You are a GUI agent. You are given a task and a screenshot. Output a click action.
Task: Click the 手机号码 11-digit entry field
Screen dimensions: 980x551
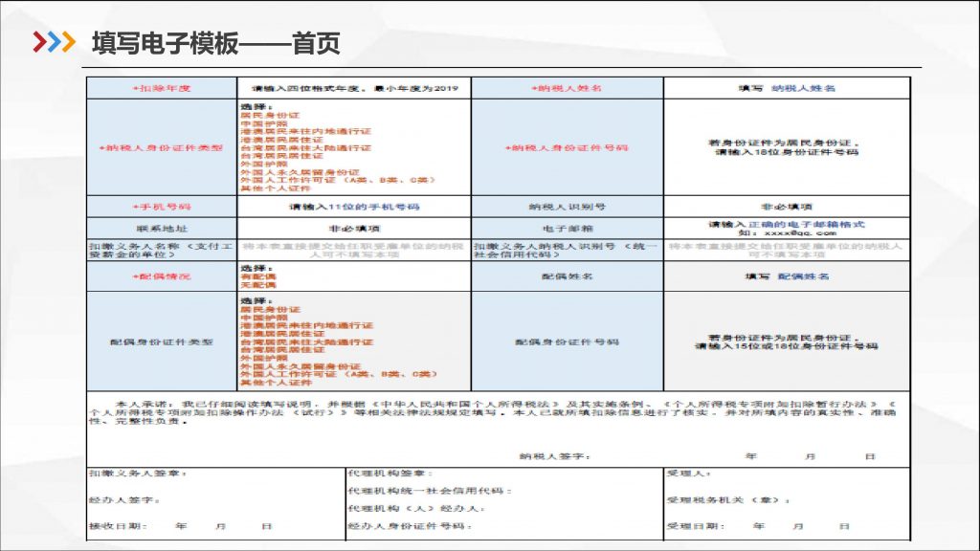354,206
